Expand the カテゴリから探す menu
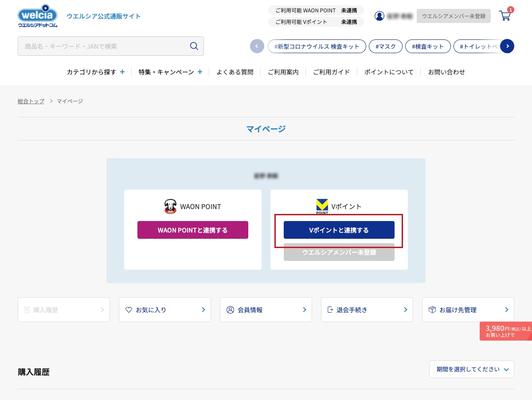Viewport: 532px width, 400px height. [96, 72]
